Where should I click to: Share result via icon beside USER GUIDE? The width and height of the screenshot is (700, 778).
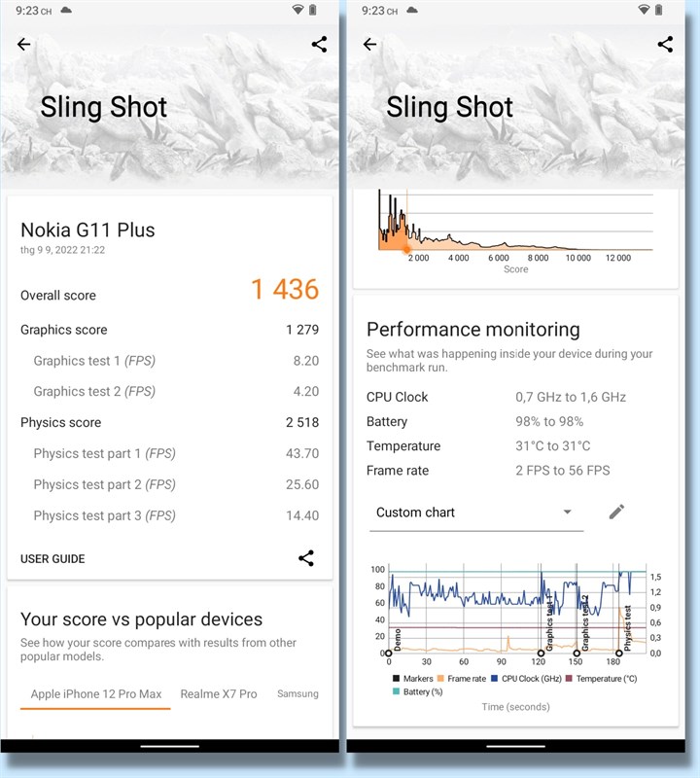[x=305, y=558]
